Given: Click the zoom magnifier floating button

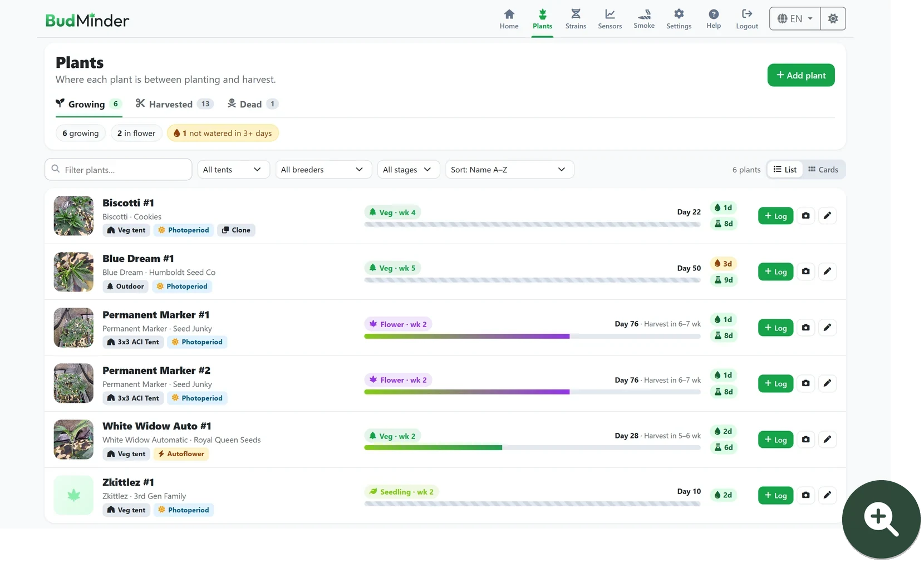Looking at the screenshot, I should 881,520.
